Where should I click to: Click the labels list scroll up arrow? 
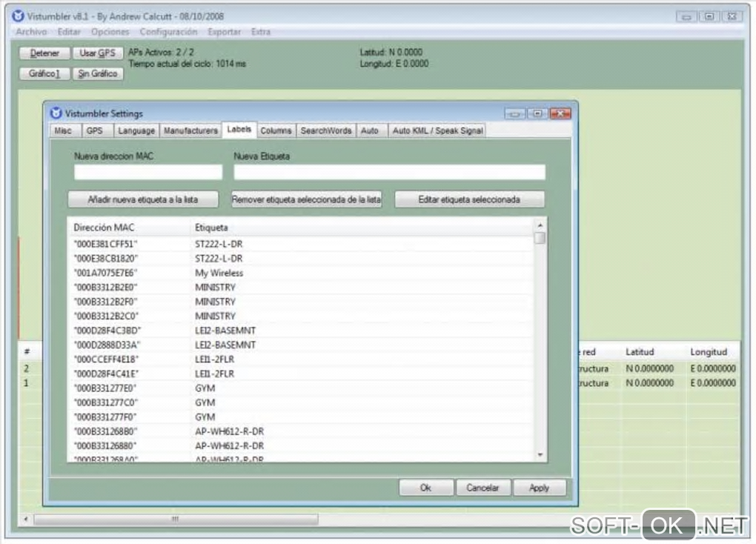[x=540, y=225]
